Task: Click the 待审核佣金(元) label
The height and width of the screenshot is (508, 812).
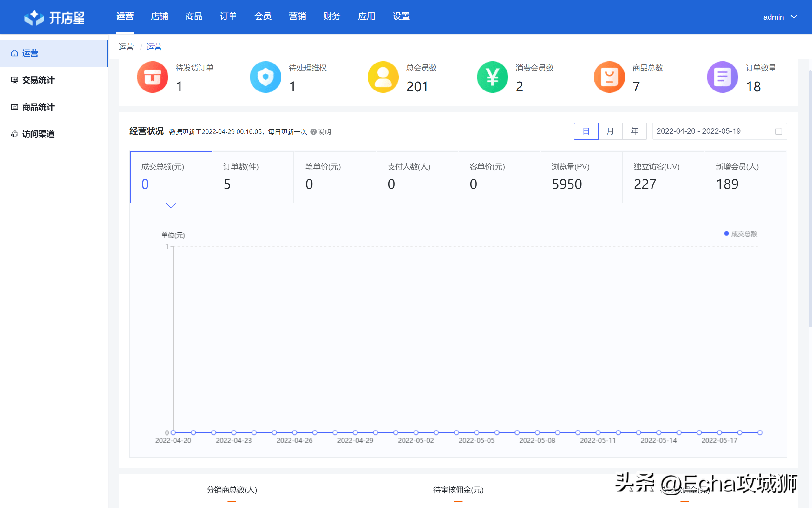Action: 458,490
